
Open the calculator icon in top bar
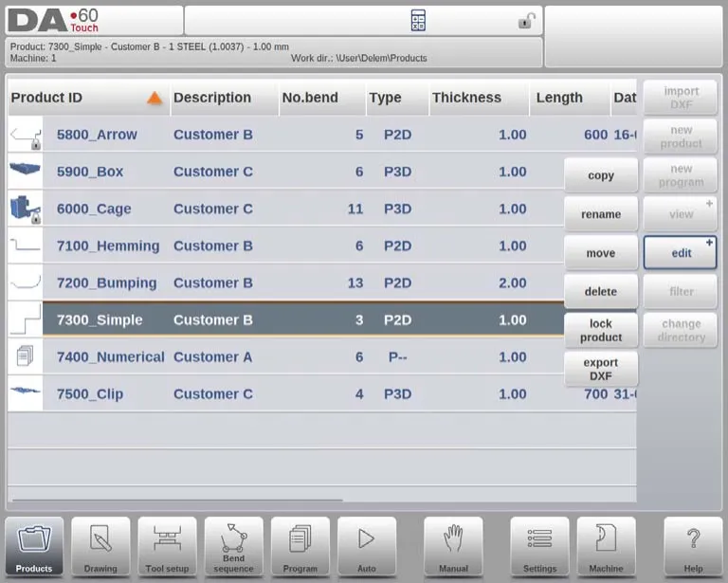coord(418,21)
